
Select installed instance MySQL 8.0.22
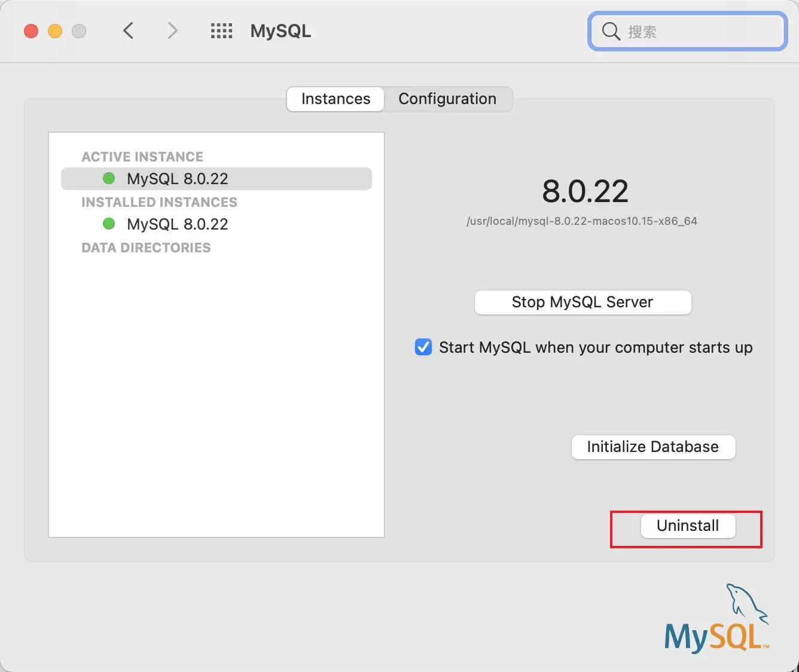click(x=216, y=224)
